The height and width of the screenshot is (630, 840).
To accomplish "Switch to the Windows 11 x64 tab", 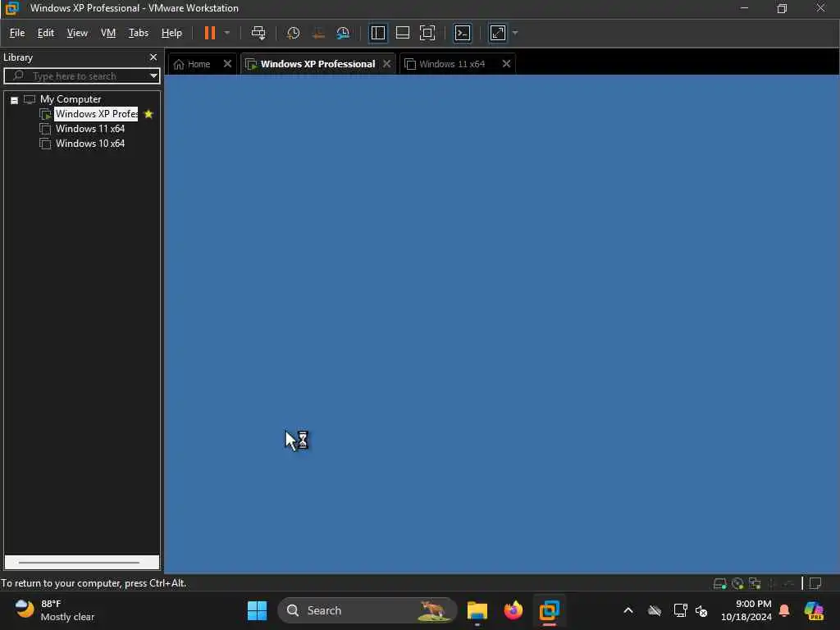I will (x=452, y=64).
